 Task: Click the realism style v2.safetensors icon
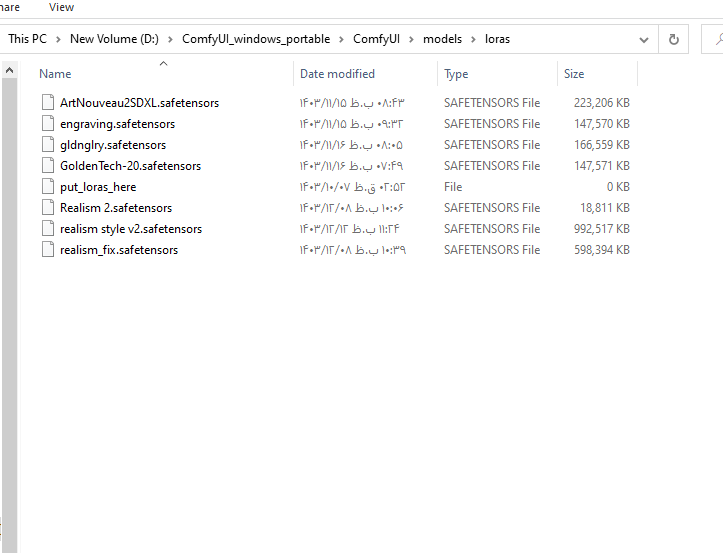(48, 229)
